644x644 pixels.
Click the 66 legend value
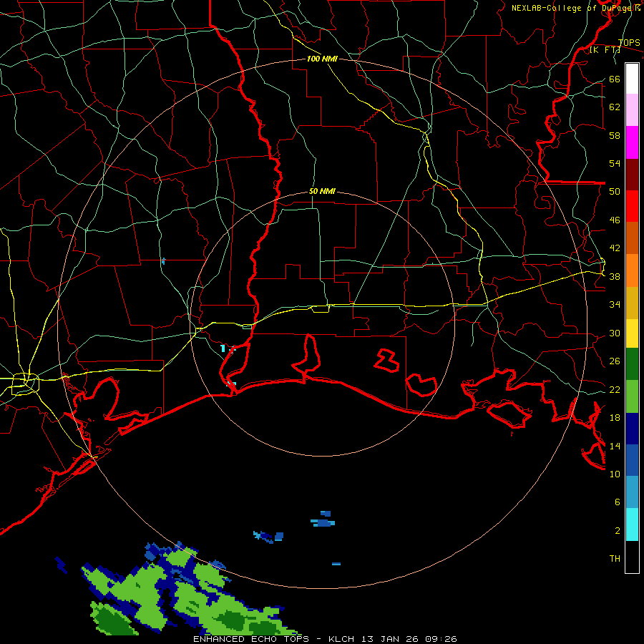[x=615, y=79]
